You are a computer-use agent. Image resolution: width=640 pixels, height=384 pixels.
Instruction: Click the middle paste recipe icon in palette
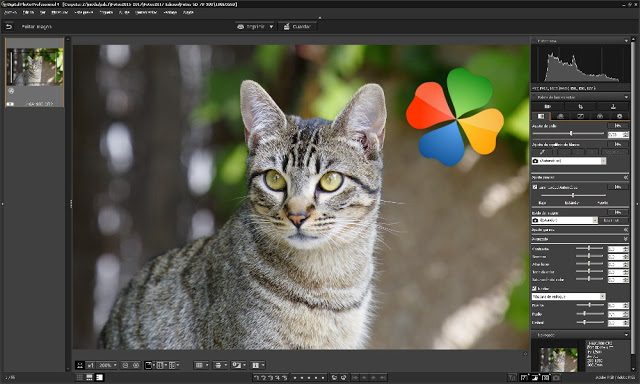click(580, 107)
